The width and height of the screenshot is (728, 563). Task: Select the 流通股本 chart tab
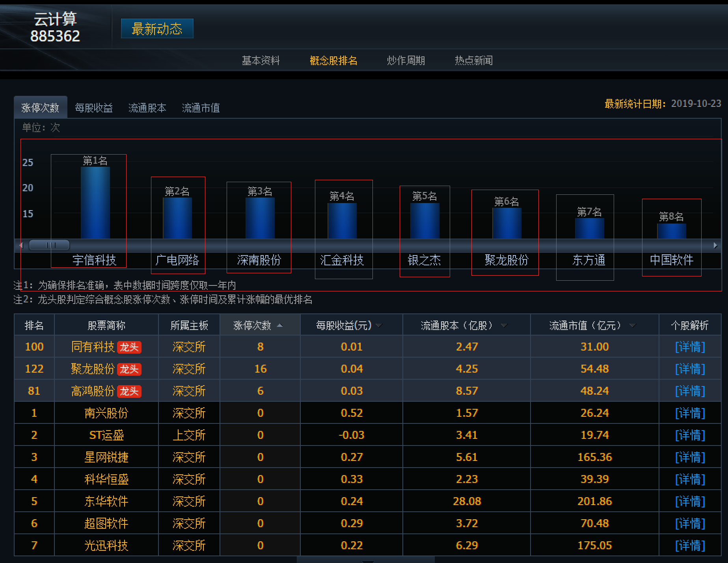[x=147, y=108]
